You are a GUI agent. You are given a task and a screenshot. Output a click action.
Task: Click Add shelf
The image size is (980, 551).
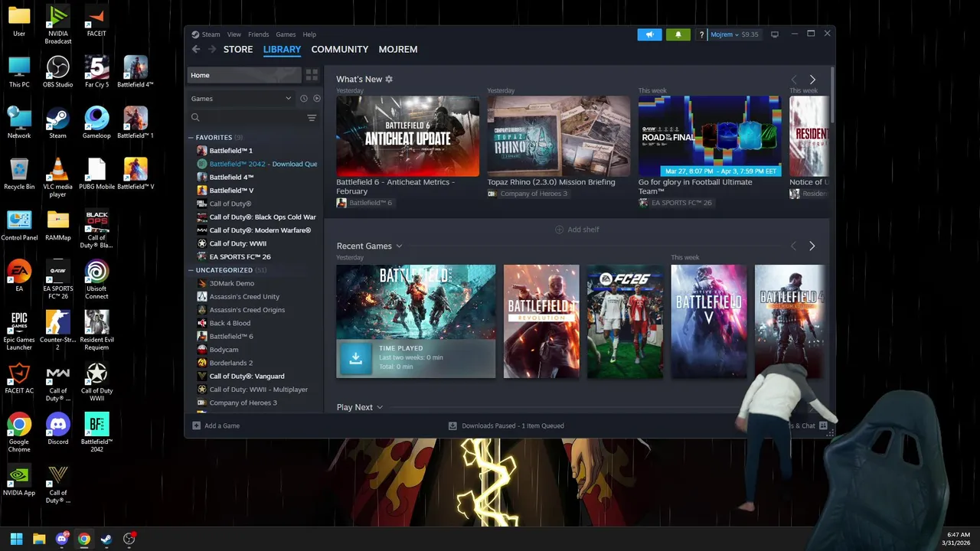tap(577, 230)
